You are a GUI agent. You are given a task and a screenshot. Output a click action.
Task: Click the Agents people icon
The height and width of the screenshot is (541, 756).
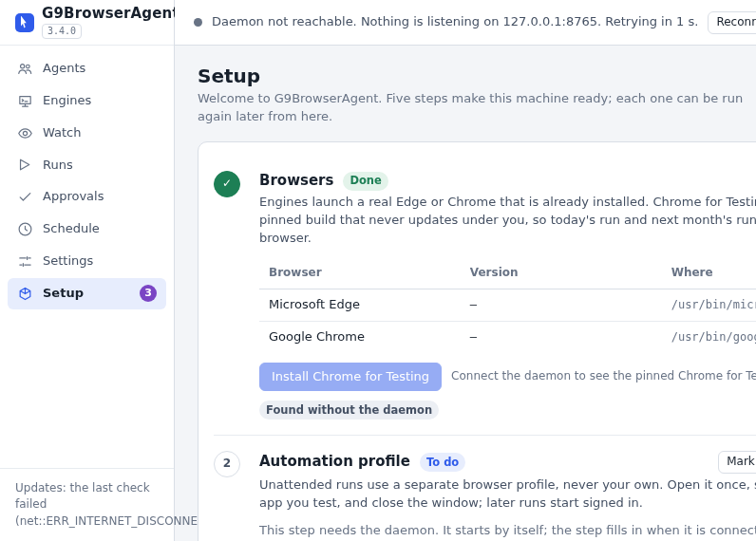tap(25, 69)
